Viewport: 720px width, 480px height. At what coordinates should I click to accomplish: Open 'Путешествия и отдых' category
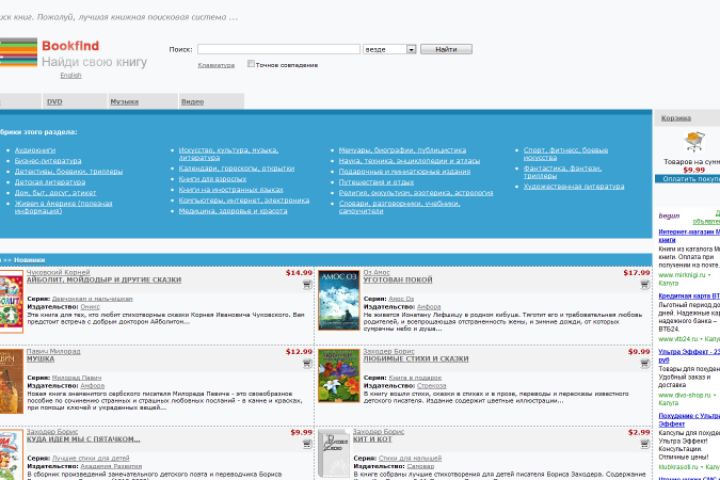(377, 182)
